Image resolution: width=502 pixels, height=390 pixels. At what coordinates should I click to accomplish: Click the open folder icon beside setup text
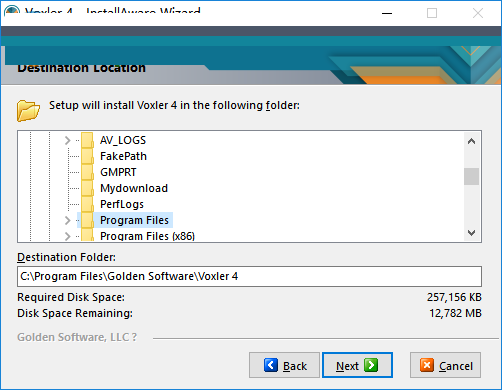(x=28, y=110)
